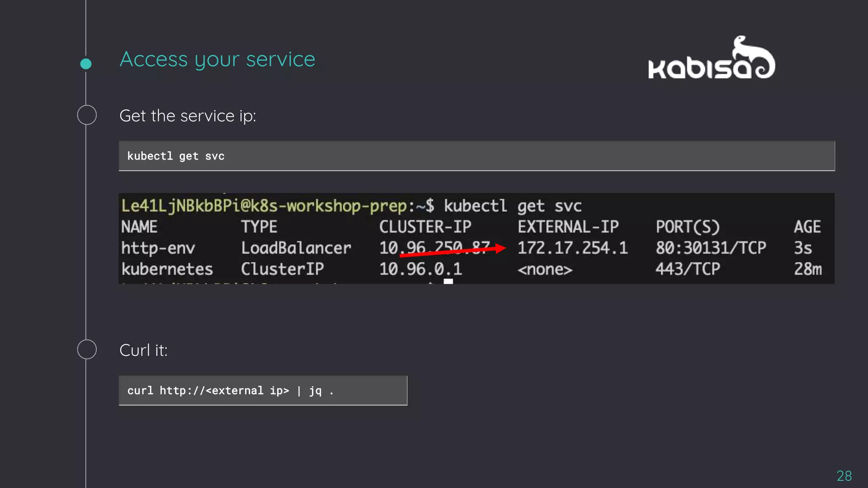The height and width of the screenshot is (488, 868).
Task: Click the hollow bullet next to 'Curl it:'
Action: [x=87, y=349]
